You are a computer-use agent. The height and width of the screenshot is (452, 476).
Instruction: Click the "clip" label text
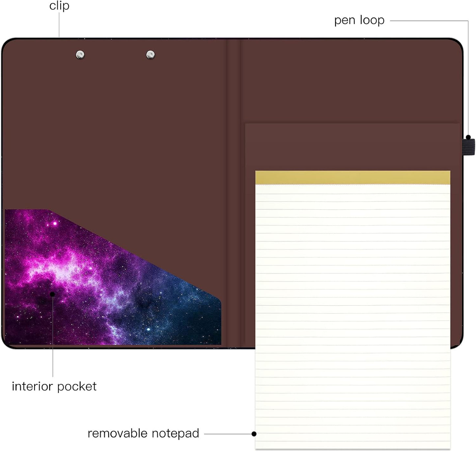[x=59, y=6]
